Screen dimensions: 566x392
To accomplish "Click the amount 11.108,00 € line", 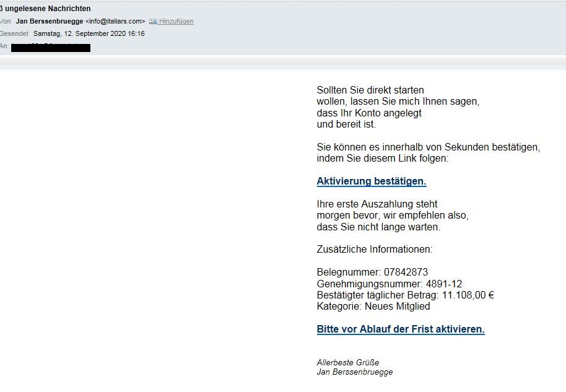I will 405,295.
